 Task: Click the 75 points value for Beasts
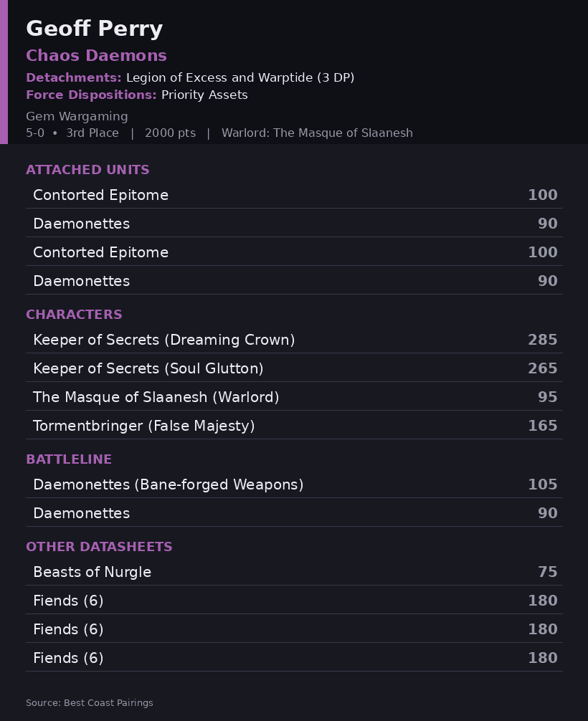pyautogui.click(x=548, y=571)
